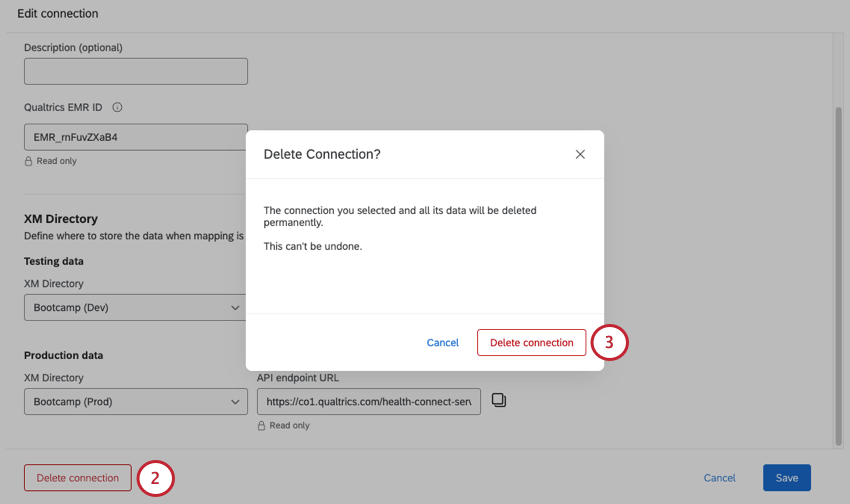
Task: Expand the Bootcamp (Dev) testing directory dropdown
Action: (135, 307)
